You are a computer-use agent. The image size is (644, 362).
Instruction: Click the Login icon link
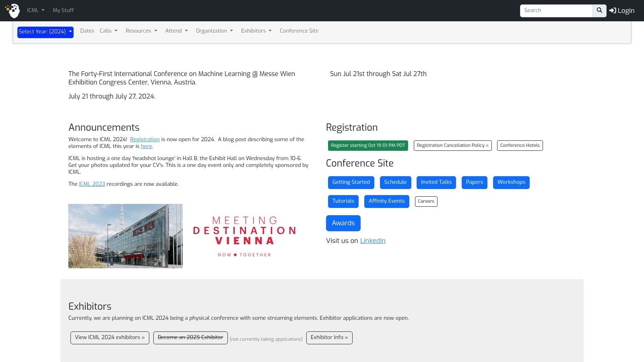pos(621,11)
